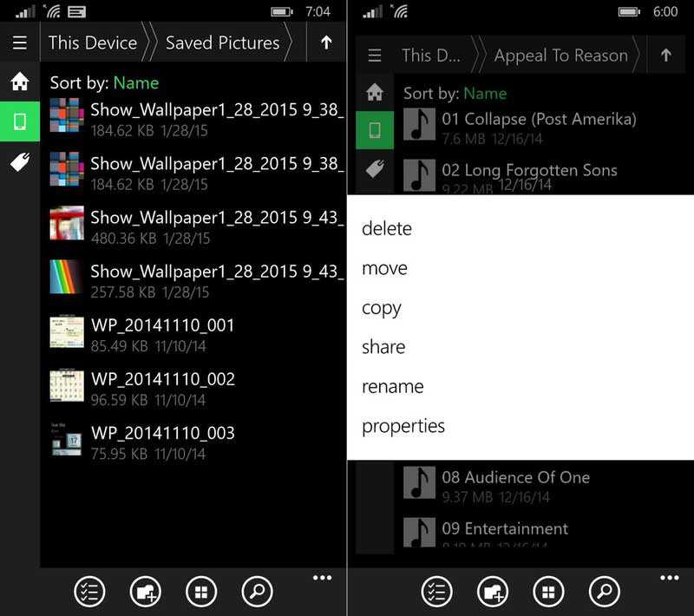694x616 pixels.
Task: Choose copy in the context menu
Action: coord(382,308)
